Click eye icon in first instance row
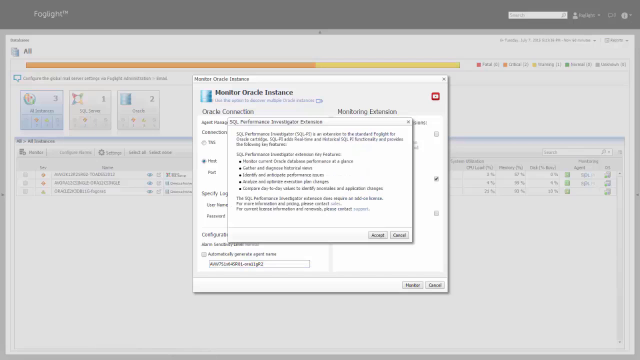640x360 pixels. (150, 175)
